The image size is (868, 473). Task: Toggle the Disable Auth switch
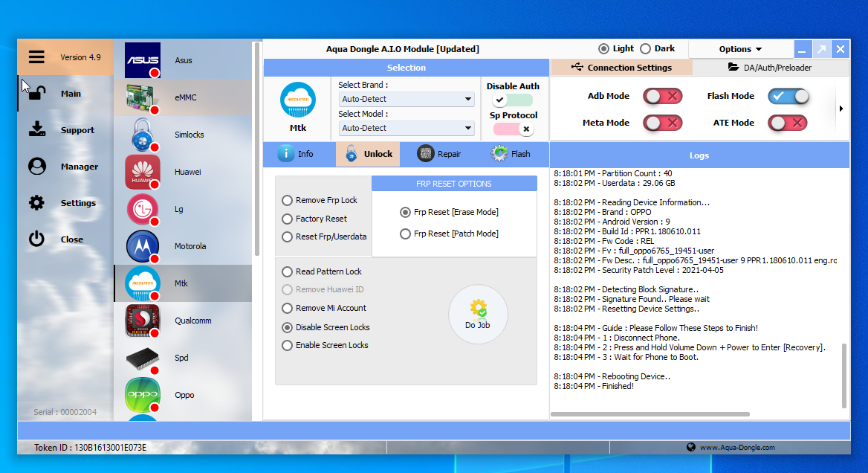pyautogui.click(x=513, y=100)
